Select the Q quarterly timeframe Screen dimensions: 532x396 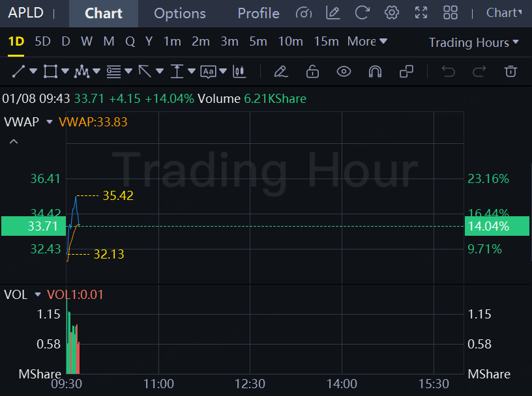coord(130,42)
